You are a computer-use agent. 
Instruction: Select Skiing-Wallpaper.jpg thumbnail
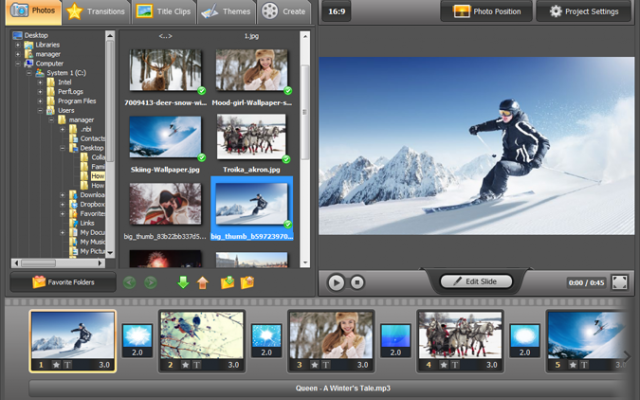(x=165, y=137)
